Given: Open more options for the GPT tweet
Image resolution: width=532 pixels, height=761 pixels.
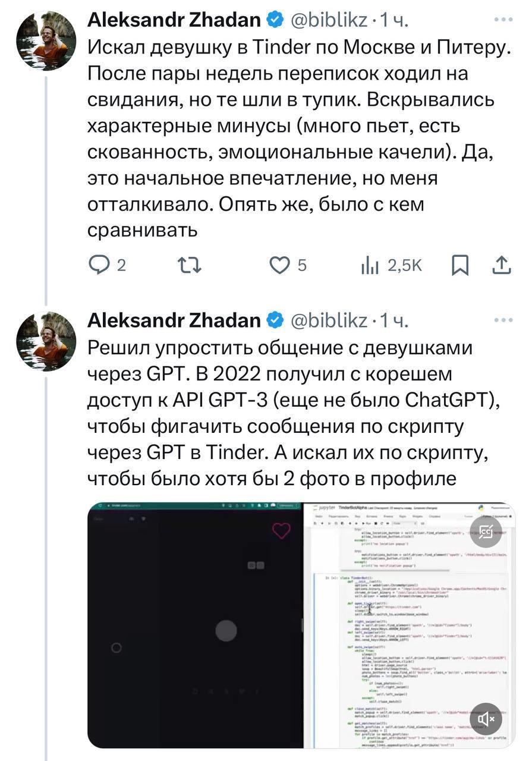Looking at the screenshot, I should (x=503, y=320).
